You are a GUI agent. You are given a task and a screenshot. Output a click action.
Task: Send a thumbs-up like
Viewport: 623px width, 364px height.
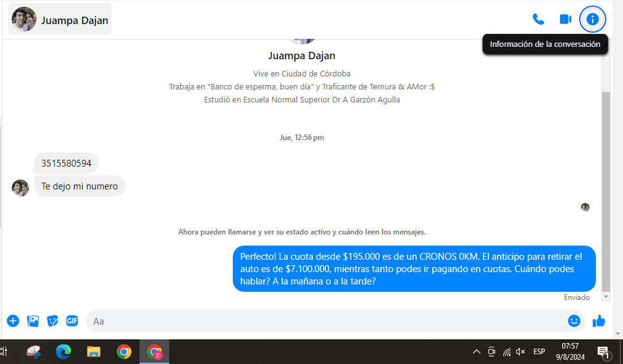coord(598,321)
